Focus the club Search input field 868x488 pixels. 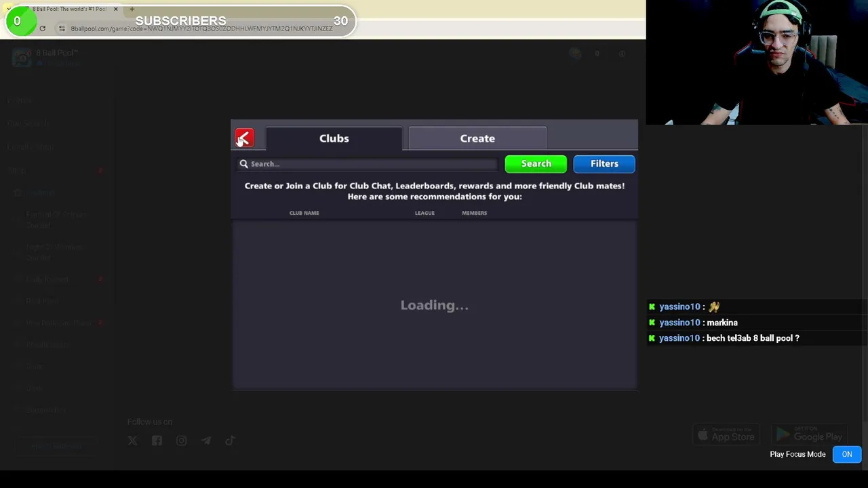(x=367, y=164)
